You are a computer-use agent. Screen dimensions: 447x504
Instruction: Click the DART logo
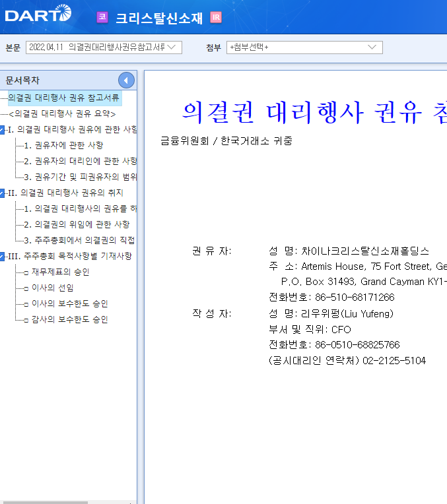coord(38,14)
